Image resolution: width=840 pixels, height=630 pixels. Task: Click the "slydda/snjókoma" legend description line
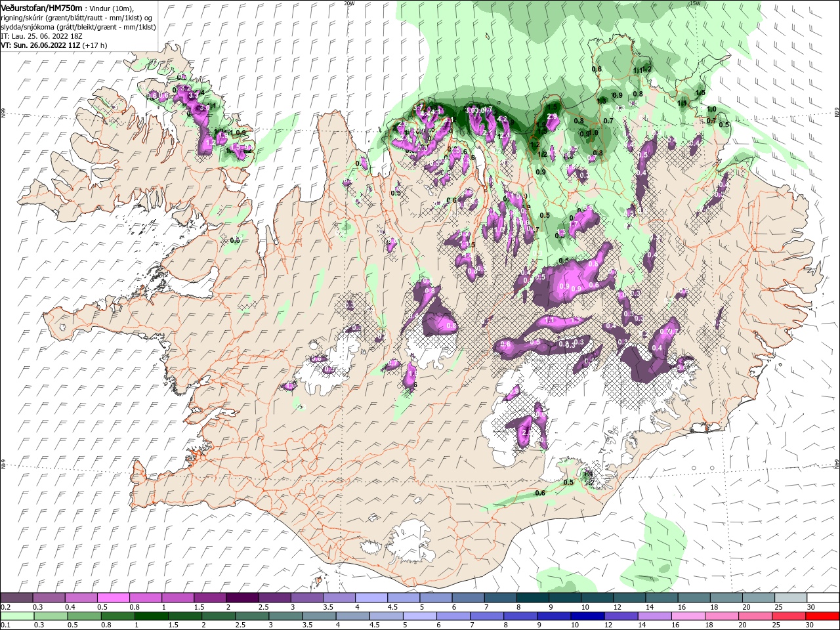(x=78, y=27)
